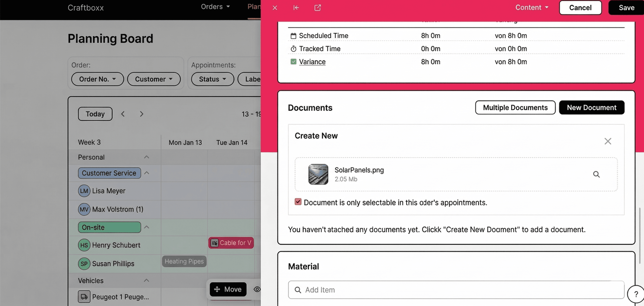Click the help question mark button

tap(636, 294)
